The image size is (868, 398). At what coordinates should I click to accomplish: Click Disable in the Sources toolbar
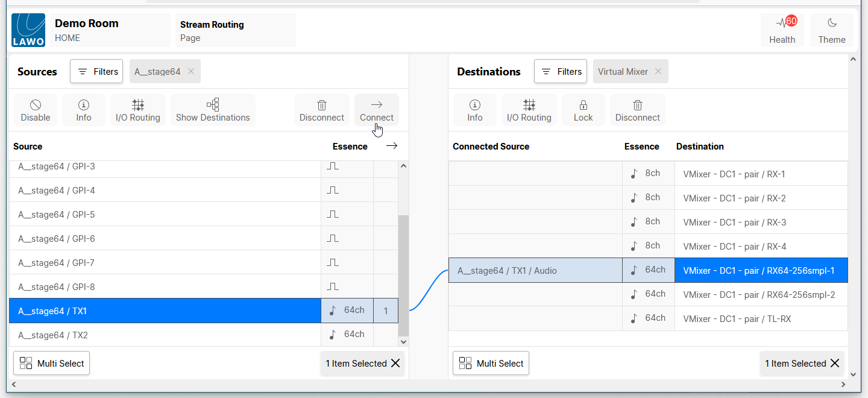[x=36, y=110]
